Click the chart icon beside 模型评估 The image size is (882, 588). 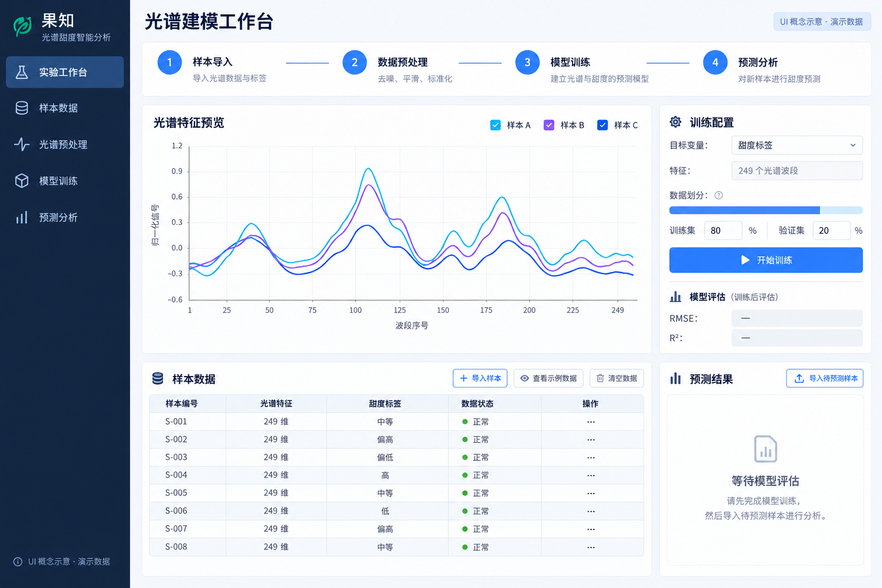[x=676, y=297]
